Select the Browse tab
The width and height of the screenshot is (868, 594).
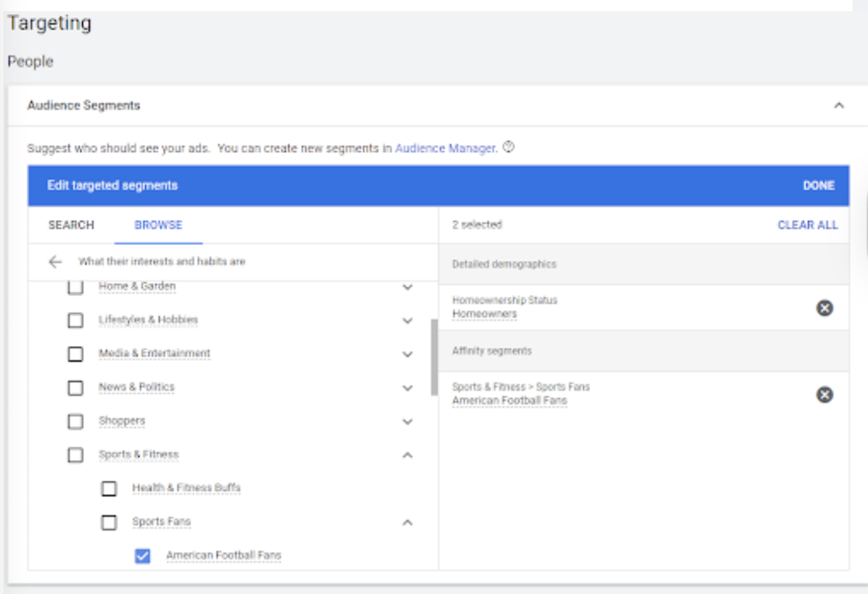(159, 225)
